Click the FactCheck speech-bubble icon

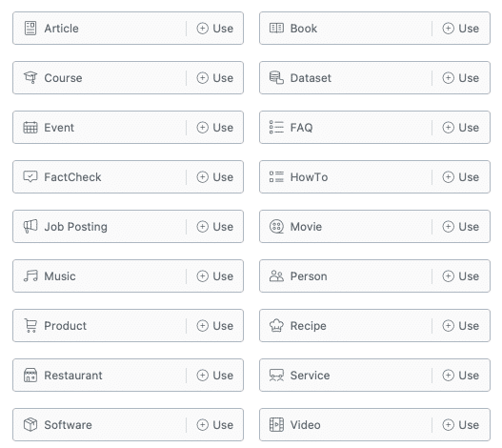(x=30, y=176)
